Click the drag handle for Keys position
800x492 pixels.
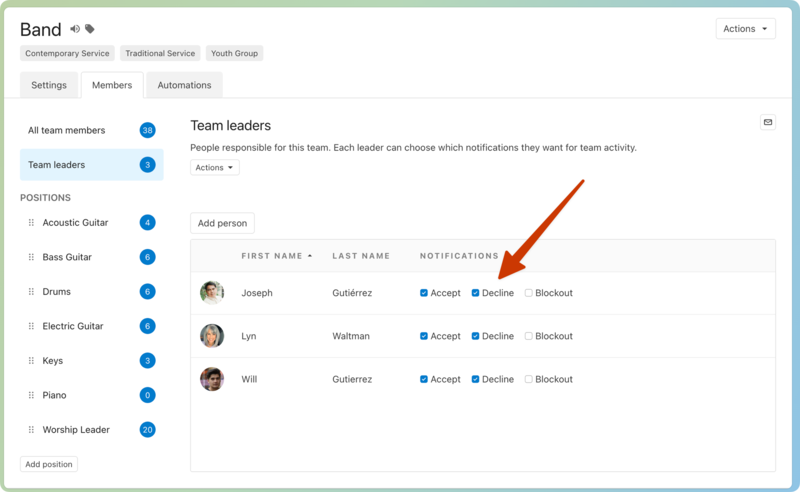coord(31,360)
